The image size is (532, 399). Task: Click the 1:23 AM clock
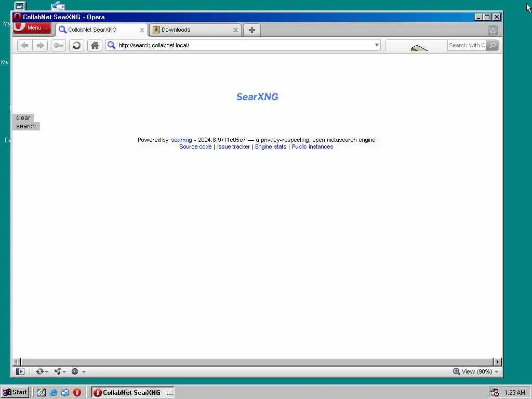515,393
